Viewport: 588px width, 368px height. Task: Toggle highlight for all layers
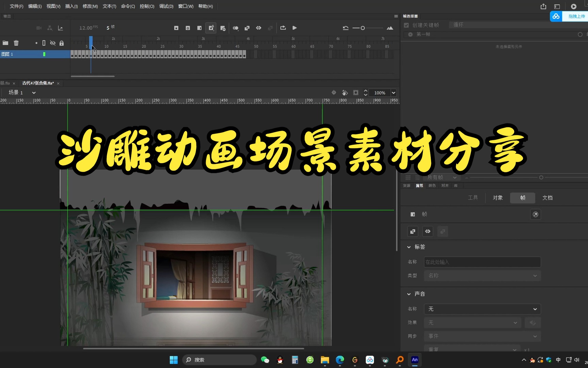tap(36, 43)
